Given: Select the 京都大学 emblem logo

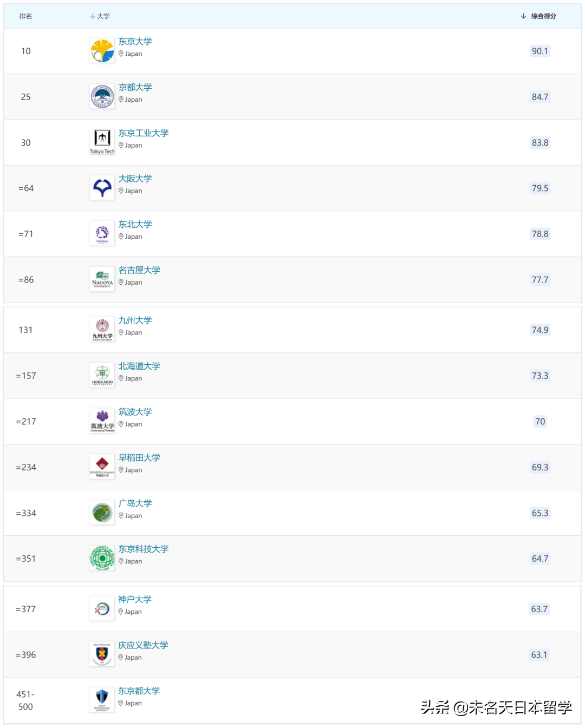Looking at the screenshot, I should click(x=101, y=96).
